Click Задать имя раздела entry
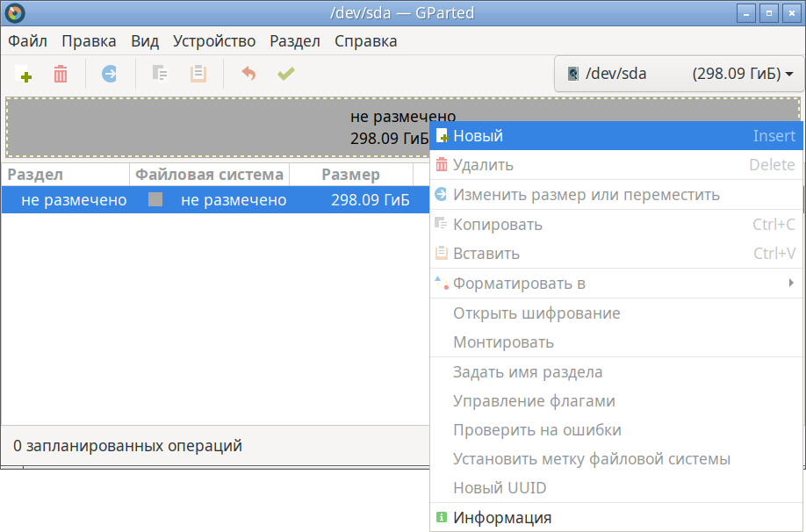Screen dimensions: 806x532 pos(615,372)
